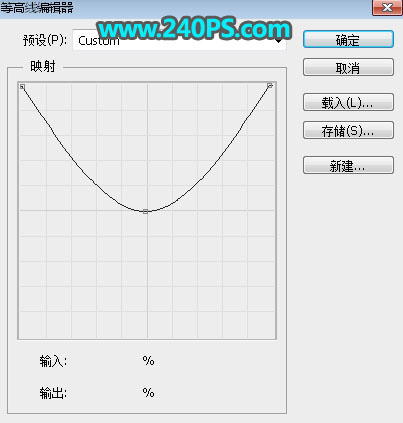
Task: Create new preset with 新建...
Action: click(x=348, y=165)
